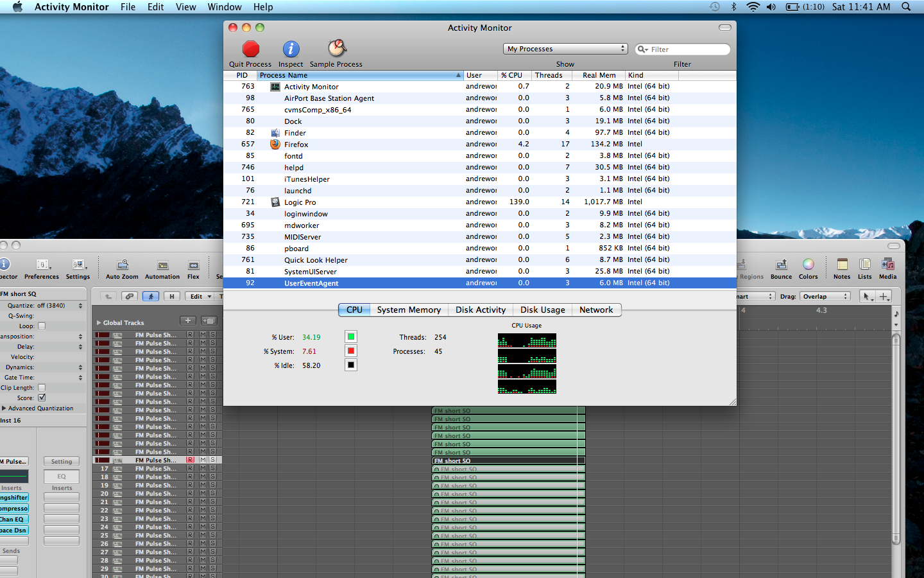The width and height of the screenshot is (924, 578).
Task: Click the channel strip Setting button
Action: point(62,462)
